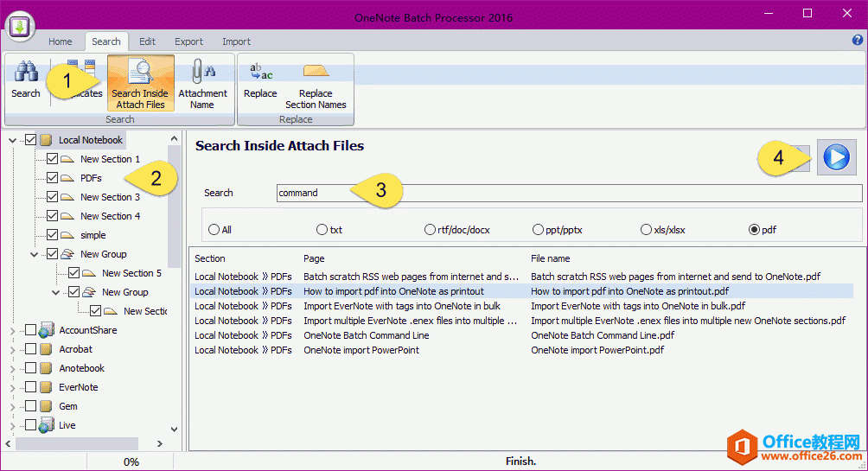Screen dimensions: 868x471
Task: Click the Local Notebook book icon
Action: [x=46, y=140]
